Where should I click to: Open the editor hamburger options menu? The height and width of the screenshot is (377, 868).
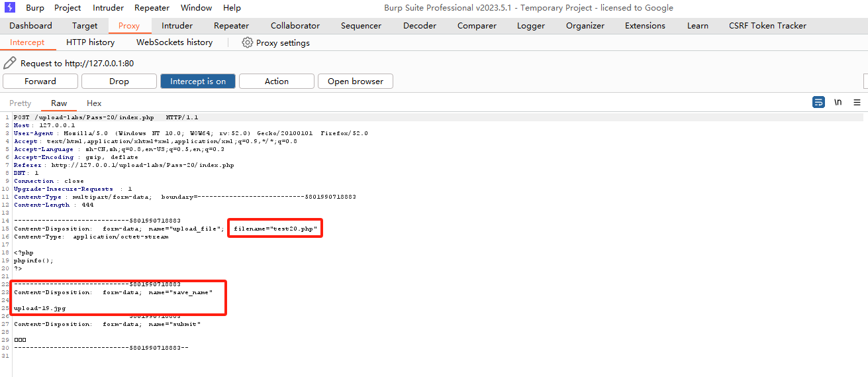coord(857,102)
